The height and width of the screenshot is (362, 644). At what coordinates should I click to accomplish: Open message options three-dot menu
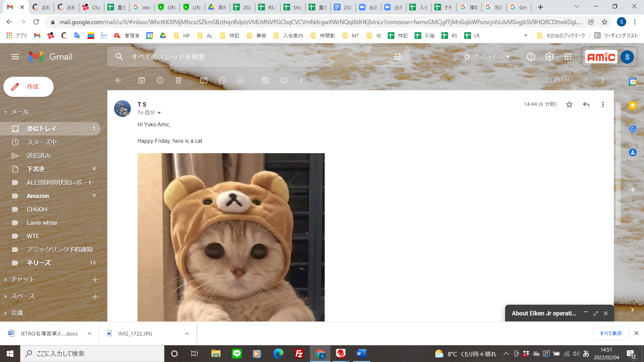(603, 105)
